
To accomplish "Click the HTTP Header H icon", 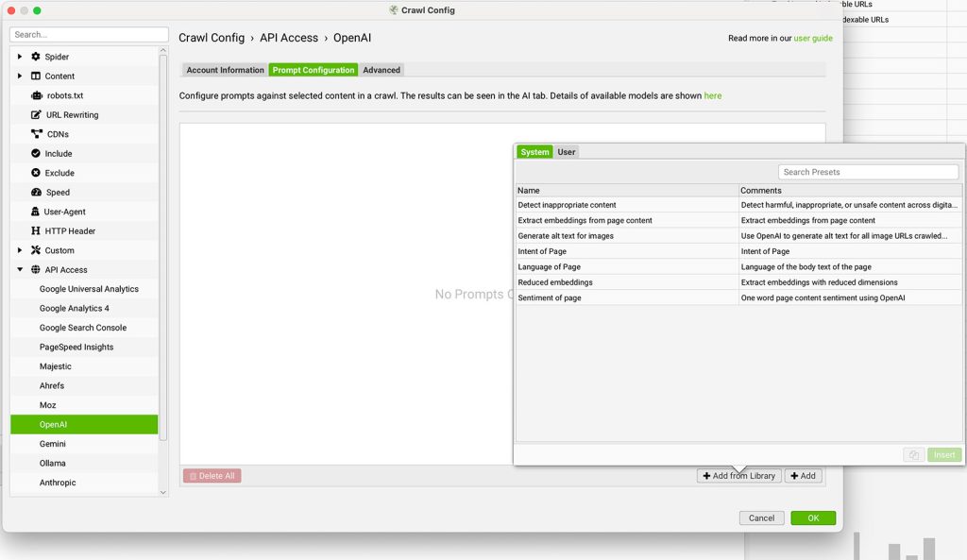I will coord(36,230).
